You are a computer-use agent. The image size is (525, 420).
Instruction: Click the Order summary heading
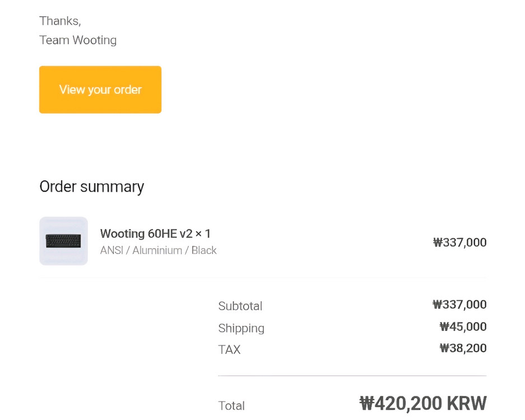(91, 186)
